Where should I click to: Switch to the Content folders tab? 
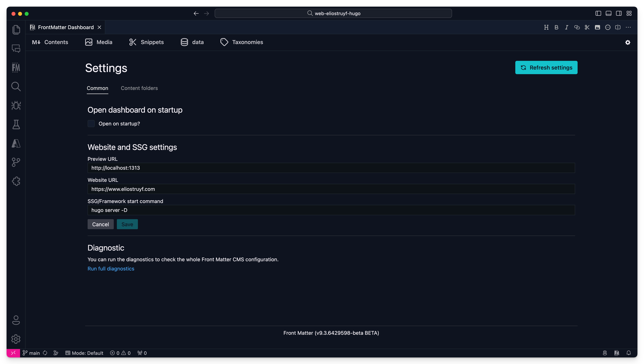[139, 88]
